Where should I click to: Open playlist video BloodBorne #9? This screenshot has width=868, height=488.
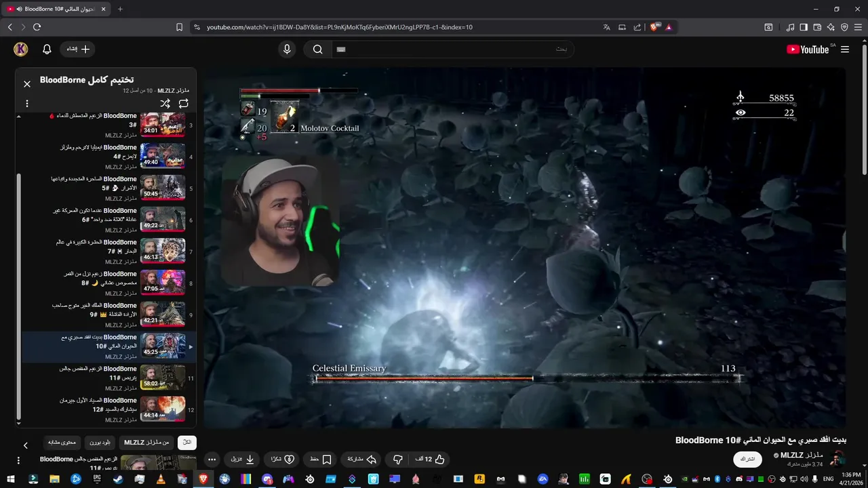click(x=108, y=314)
